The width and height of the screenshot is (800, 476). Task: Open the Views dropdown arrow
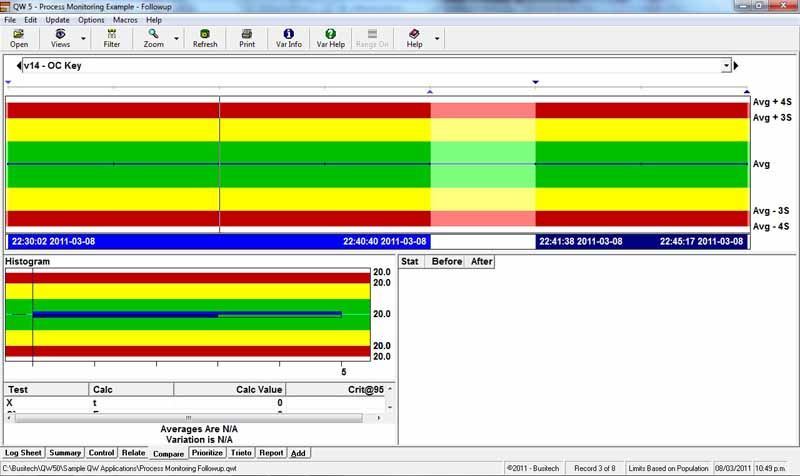(83, 38)
